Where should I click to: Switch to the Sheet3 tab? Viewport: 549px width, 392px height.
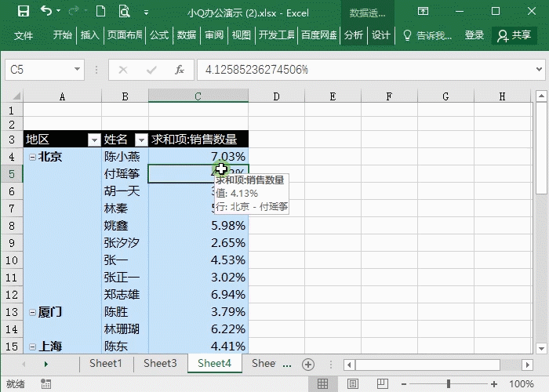pos(160,364)
